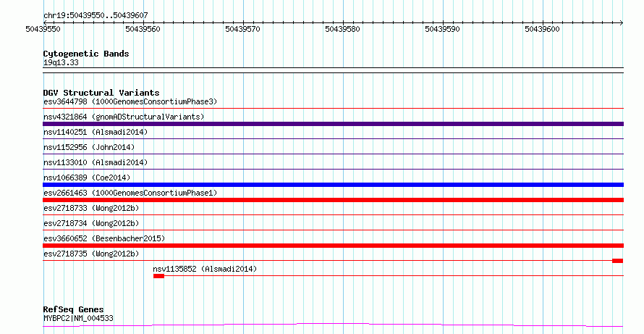Select ruler coordinate 50439590
644x334 pixels.
coord(442,29)
